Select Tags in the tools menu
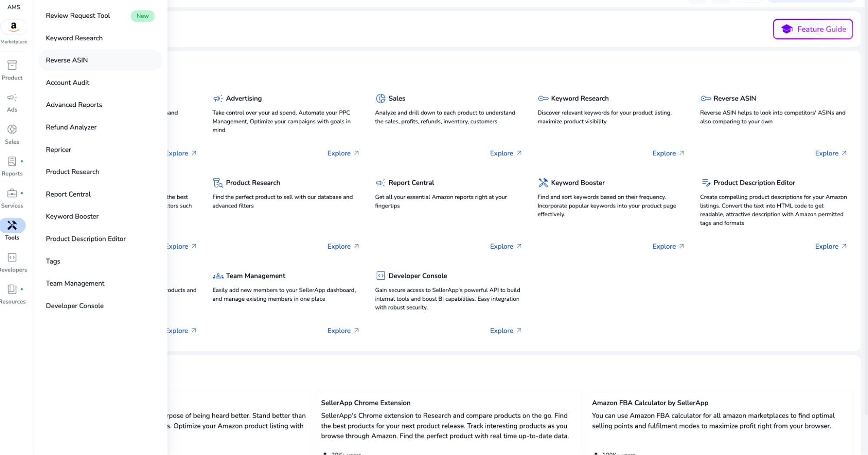This screenshot has width=868, height=455. pyautogui.click(x=53, y=261)
